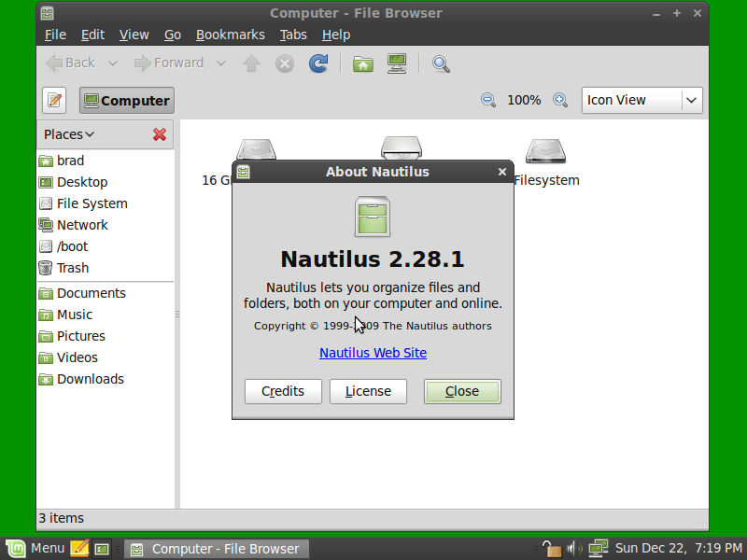
Task: Open the Go menu
Action: (173, 35)
